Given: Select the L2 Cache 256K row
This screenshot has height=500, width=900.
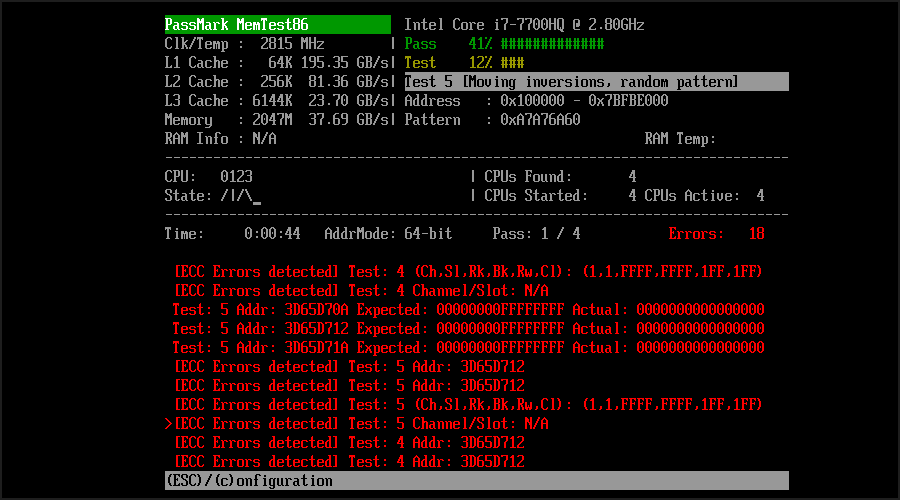Looking at the screenshot, I should 278,82.
